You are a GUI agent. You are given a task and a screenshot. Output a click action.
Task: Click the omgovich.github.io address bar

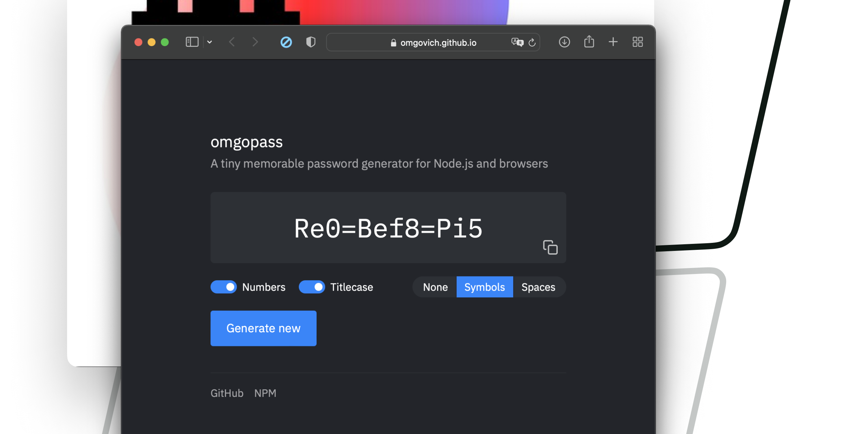[433, 42]
